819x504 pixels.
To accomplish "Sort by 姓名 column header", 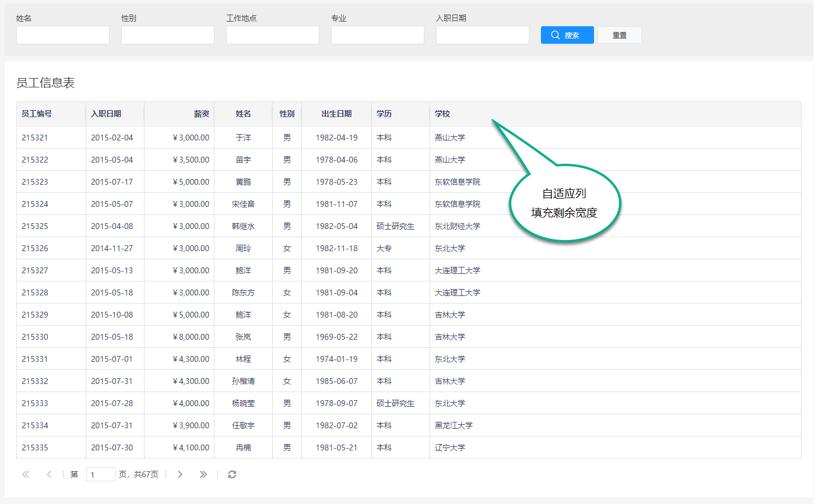I will pyautogui.click(x=243, y=114).
